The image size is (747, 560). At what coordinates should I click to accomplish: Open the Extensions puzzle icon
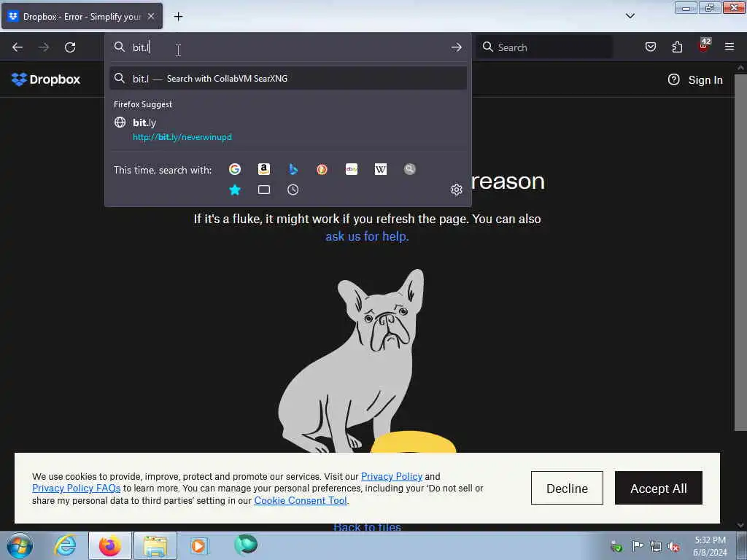coord(677,47)
